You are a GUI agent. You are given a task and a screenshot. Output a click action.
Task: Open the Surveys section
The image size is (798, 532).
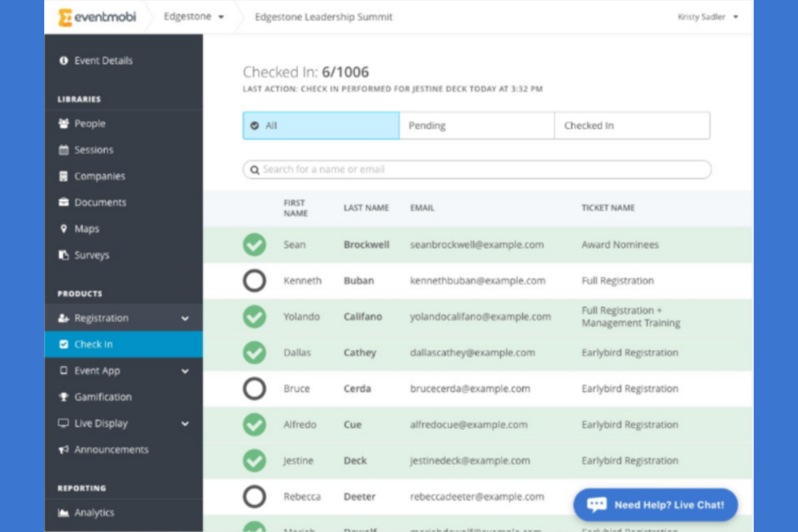pos(92,255)
